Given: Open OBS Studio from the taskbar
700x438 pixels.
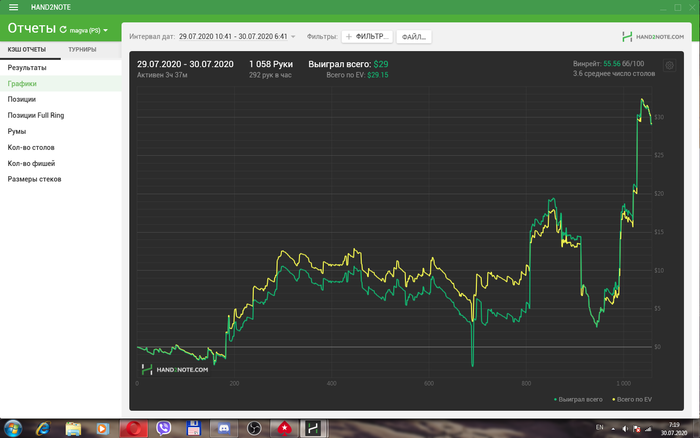Looking at the screenshot, I should [x=254, y=429].
